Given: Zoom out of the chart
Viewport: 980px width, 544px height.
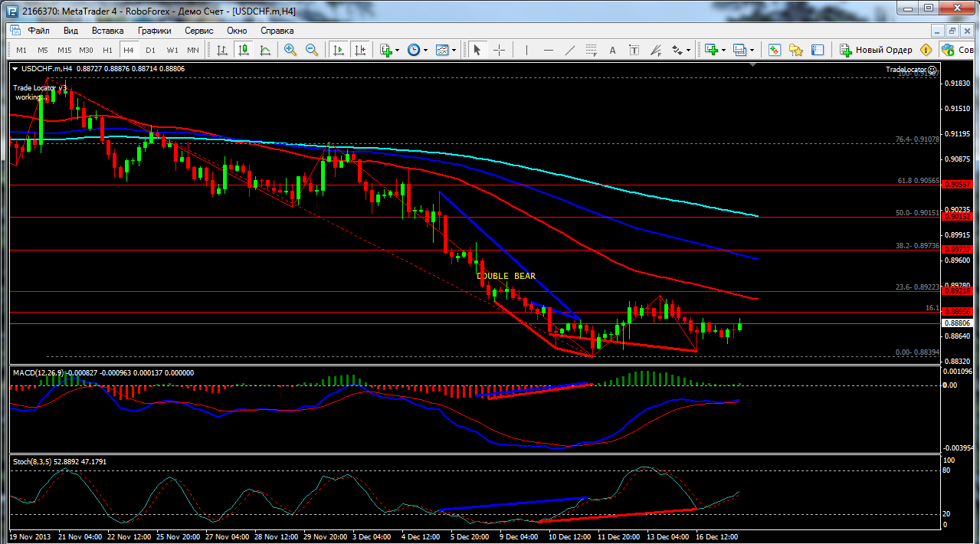Looking at the screenshot, I should tap(312, 50).
